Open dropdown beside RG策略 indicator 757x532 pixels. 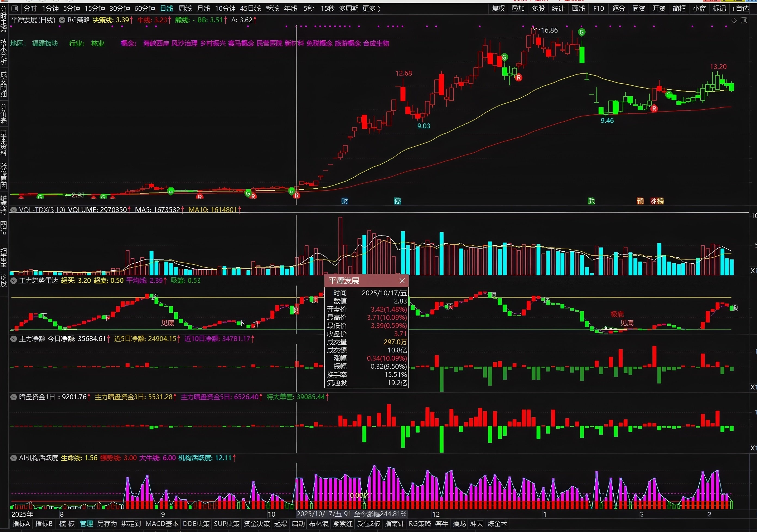pyautogui.click(x=62, y=20)
